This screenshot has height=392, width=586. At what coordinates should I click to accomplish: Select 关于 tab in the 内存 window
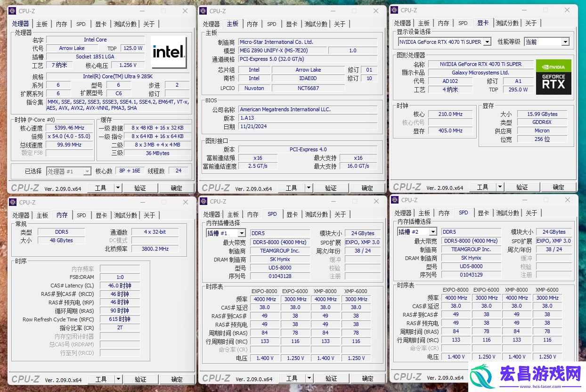pos(149,215)
